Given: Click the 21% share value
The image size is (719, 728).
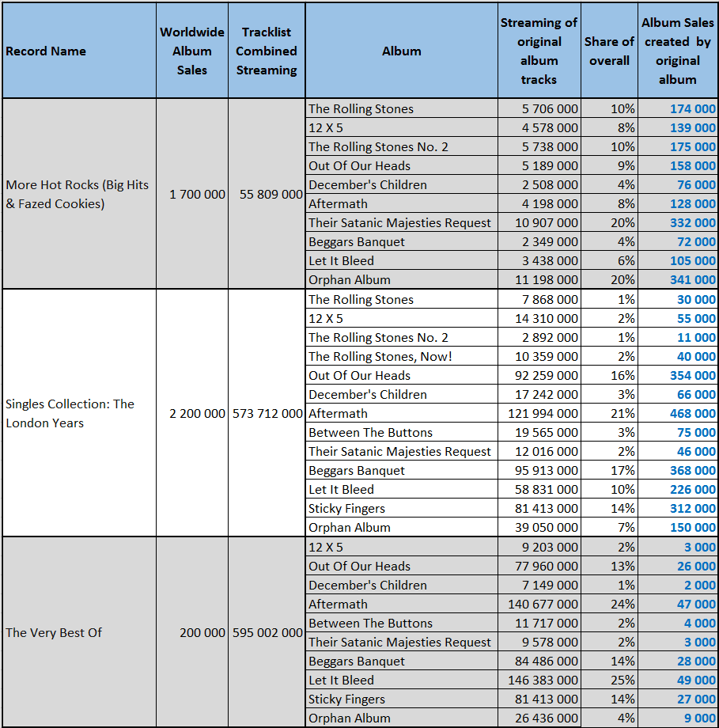Looking at the screenshot, I should pyautogui.click(x=623, y=414).
